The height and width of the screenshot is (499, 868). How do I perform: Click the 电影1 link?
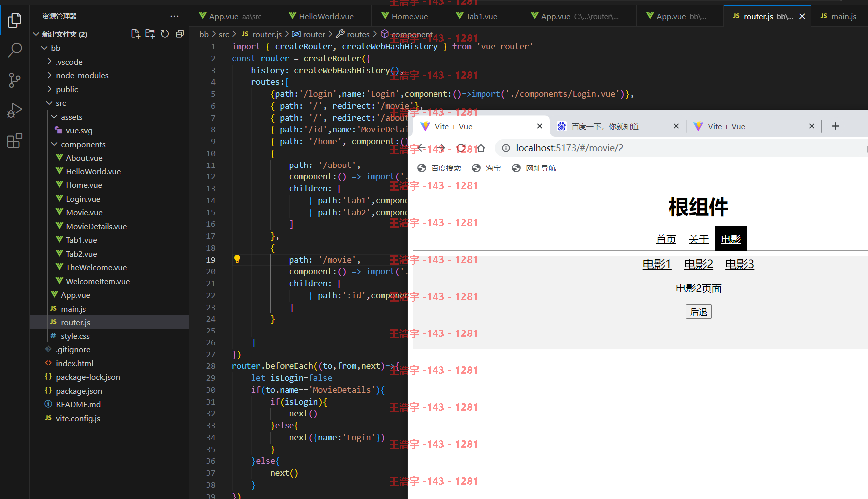pos(657,264)
